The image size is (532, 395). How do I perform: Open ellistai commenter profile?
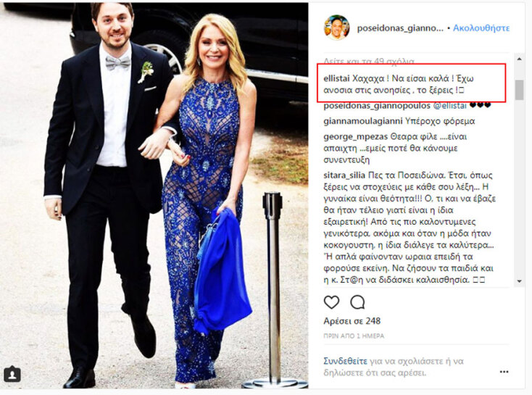(x=336, y=78)
